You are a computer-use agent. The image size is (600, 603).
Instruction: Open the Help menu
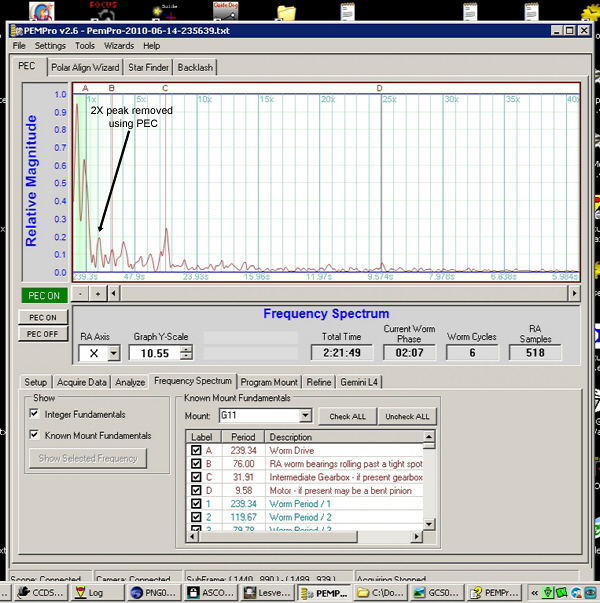(x=152, y=46)
